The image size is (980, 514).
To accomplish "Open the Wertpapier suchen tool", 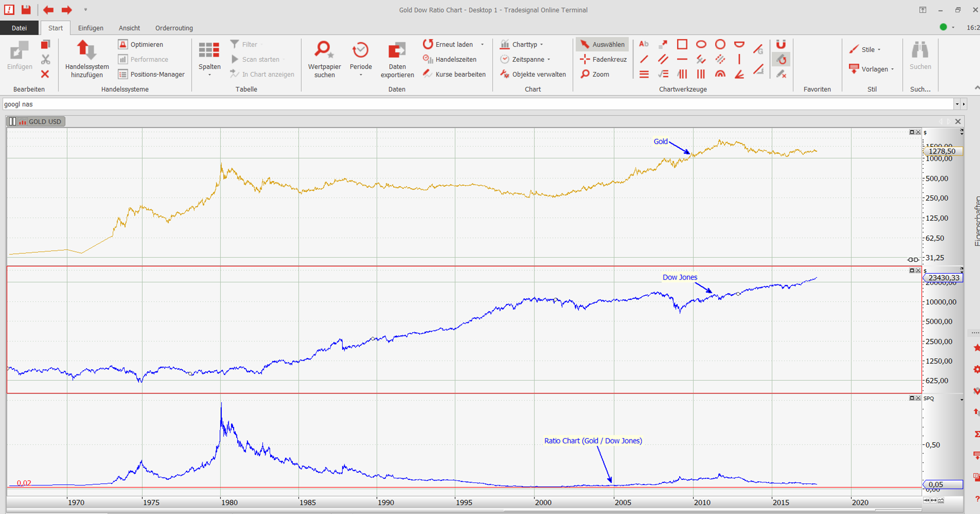I will tap(324, 59).
